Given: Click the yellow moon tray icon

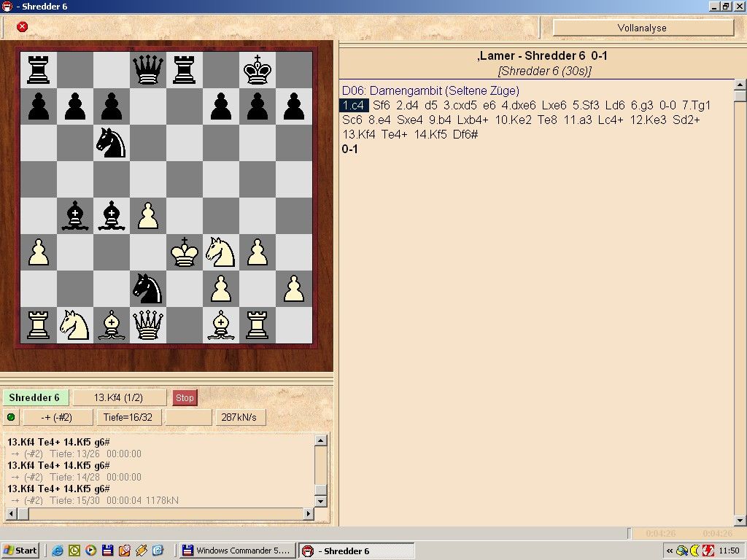Looking at the screenshot, I should pos(695,551).
